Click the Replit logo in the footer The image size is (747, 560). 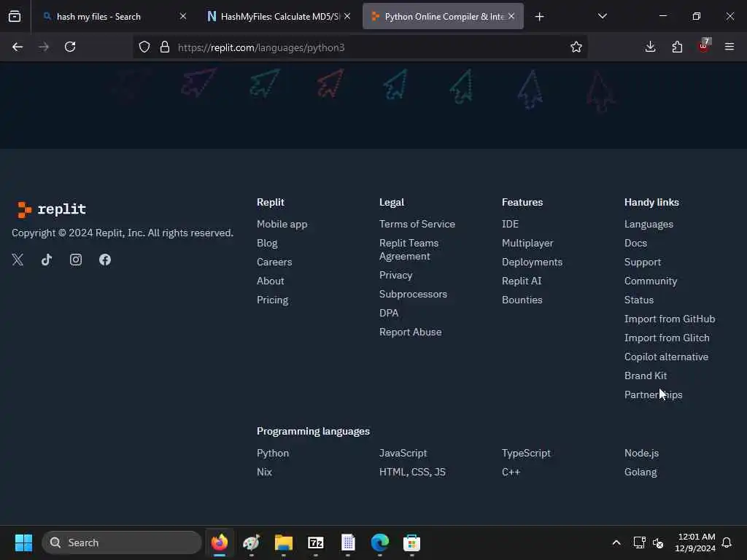tap(52, 209)
